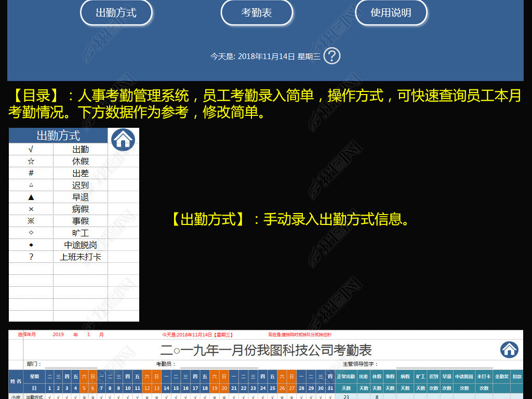Screen dimensions: 532x399
Task: Select the 全勤奖 column header
Action: [x=501, y=375]
